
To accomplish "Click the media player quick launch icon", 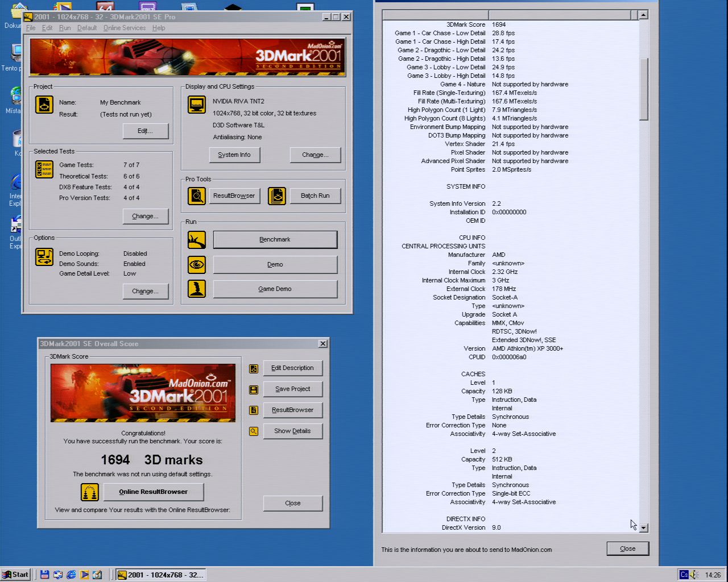I will pos(84,575).
